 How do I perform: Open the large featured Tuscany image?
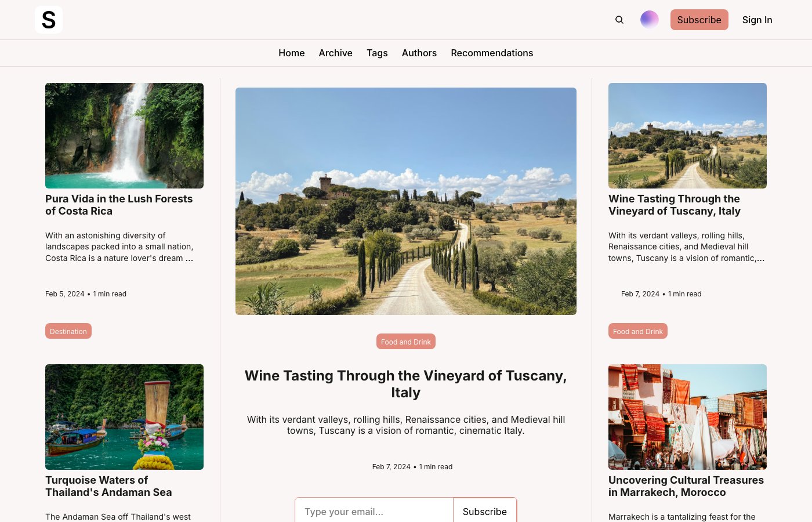pos(406,201)
